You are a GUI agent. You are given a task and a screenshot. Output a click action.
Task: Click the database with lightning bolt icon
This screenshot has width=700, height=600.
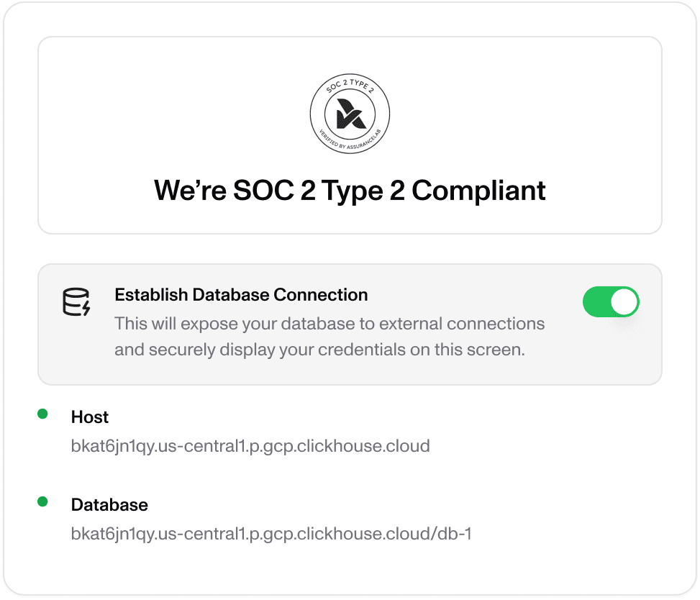pos(76,302)
